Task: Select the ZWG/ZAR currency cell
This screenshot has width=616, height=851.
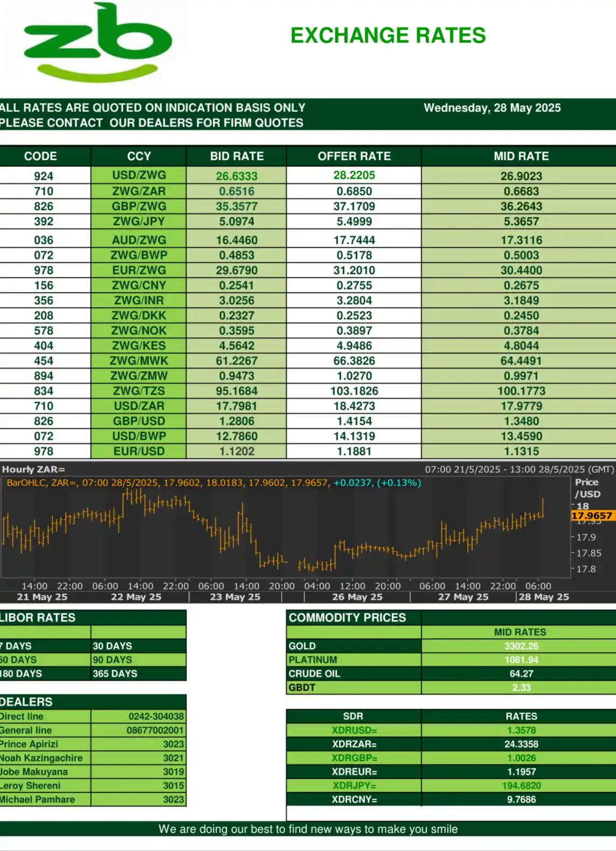Action: pyautogui.click(x=139, y=191)
